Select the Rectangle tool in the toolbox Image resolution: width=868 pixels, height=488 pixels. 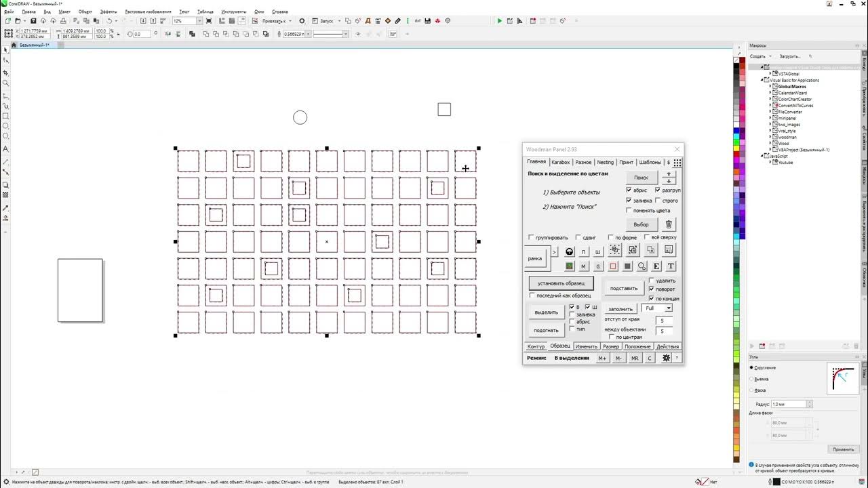point(6,116)
